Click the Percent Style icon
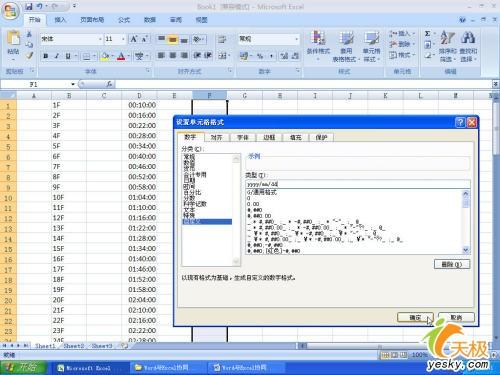Screen dimensions: 500x375 (x=260, y=56)
